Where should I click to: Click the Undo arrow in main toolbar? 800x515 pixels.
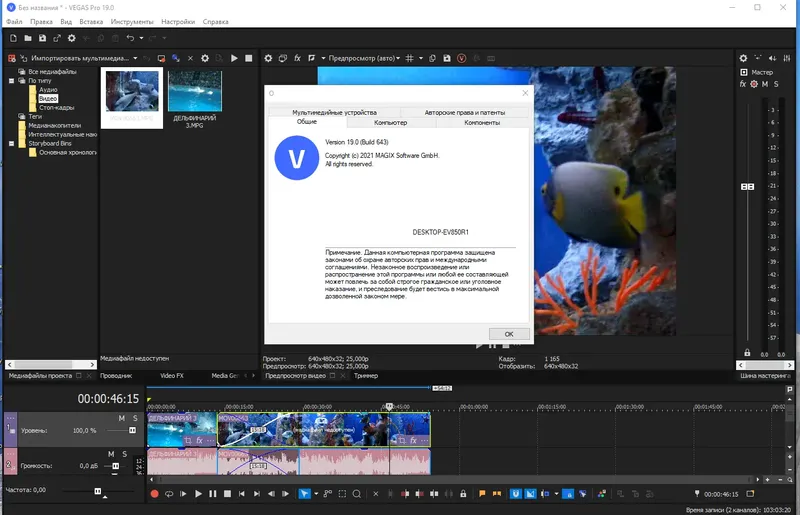pos(131,38)
